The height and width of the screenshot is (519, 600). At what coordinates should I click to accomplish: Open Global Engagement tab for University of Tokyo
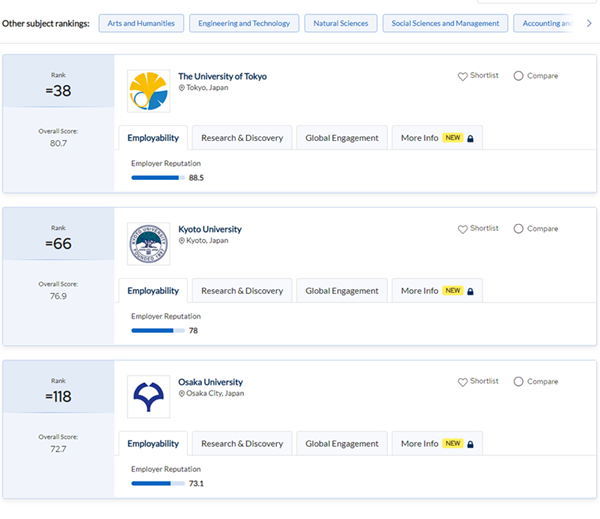click(x=342, y=138)
